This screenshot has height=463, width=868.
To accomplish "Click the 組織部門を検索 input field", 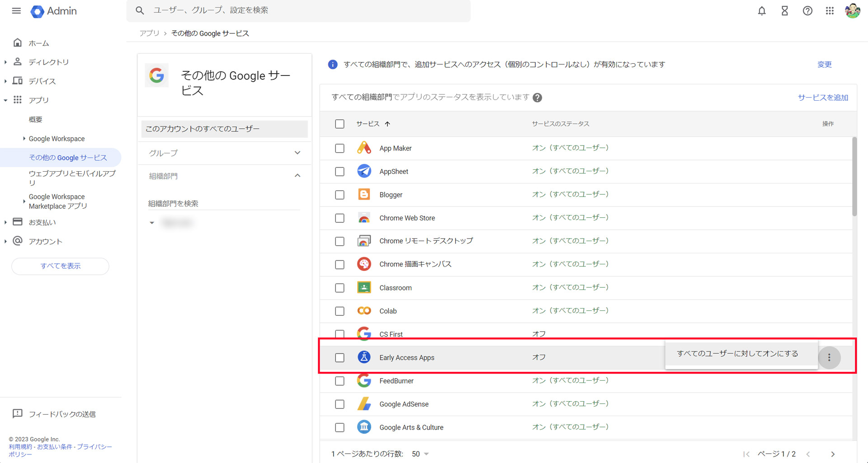I will coord(224,204).
